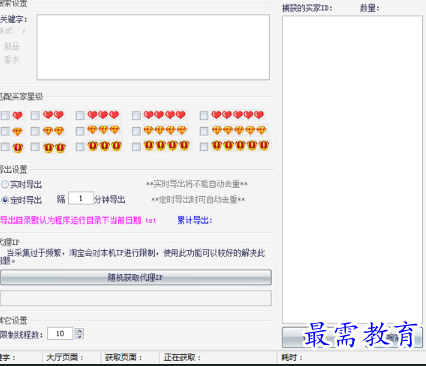Click the 限制线程数 value field
426x366 pixels.
pyautogui.click(x=60, y=333)
